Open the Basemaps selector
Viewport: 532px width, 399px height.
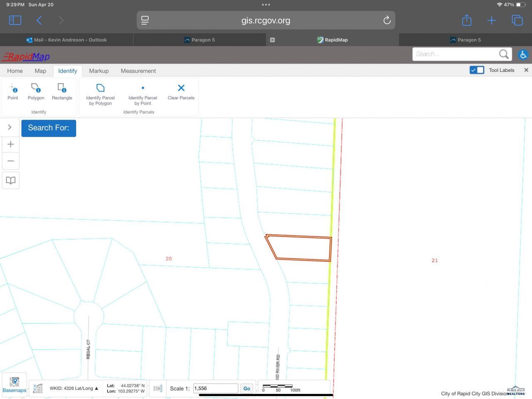pyautogui.click(x=15, y=384)
